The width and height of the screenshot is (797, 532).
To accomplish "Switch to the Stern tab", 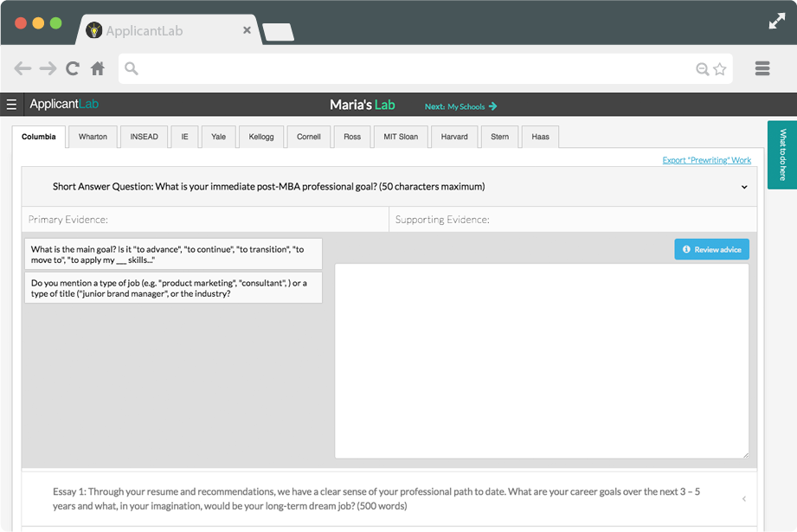I will tap(499, 137).
